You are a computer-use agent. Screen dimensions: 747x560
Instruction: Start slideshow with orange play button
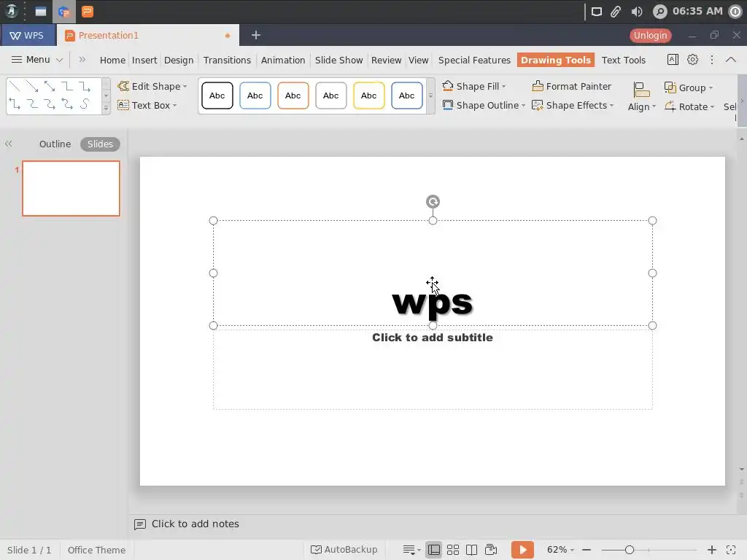tap(522, 550)
